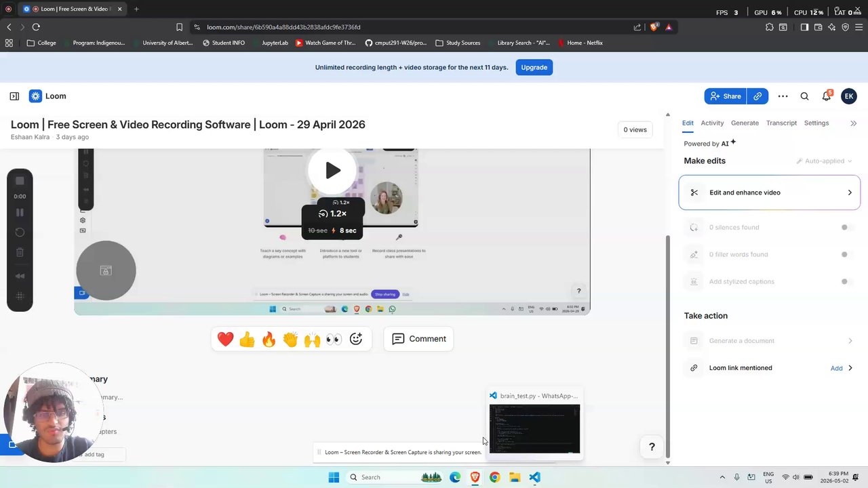Viewport: 868px width, 488px height.
Task: Click the Share button
Action: tap(725, 96)
